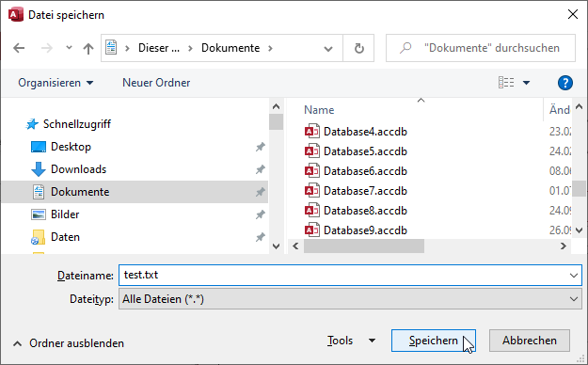Open Help with the blue question mark

pyautogui.click(x=565, y=83)
